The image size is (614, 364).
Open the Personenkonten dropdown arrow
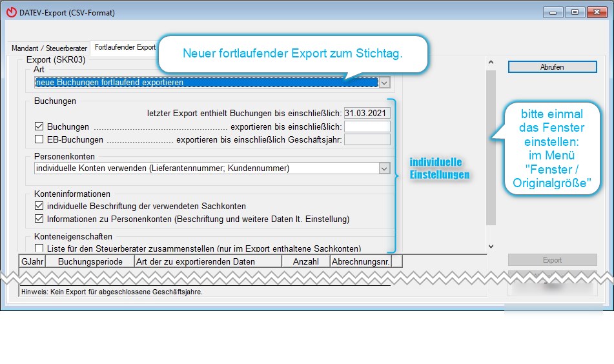point(384,168)
